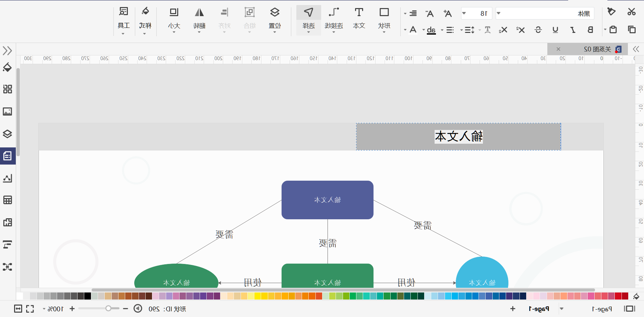The height and width of the screenshot is (317, 644).
Task: Decrease font size with smaller A icon
Action: 429,13
